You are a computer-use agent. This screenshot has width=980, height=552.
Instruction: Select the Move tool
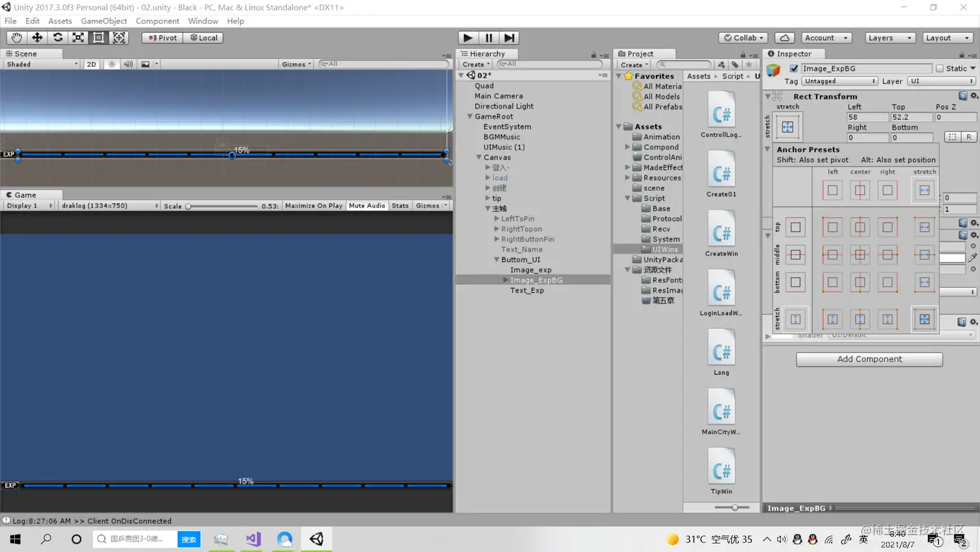tap(37, 38)
